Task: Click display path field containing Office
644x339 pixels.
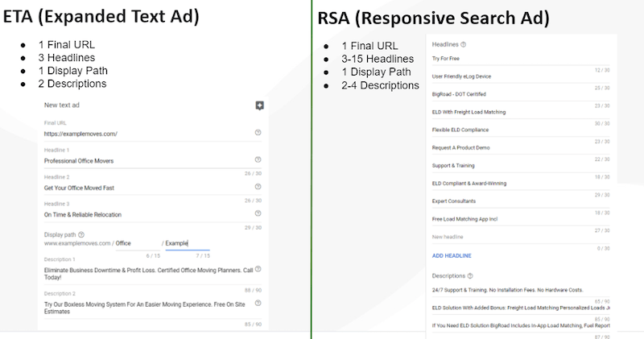Action: pyautogui.click(x=138, y=244)
